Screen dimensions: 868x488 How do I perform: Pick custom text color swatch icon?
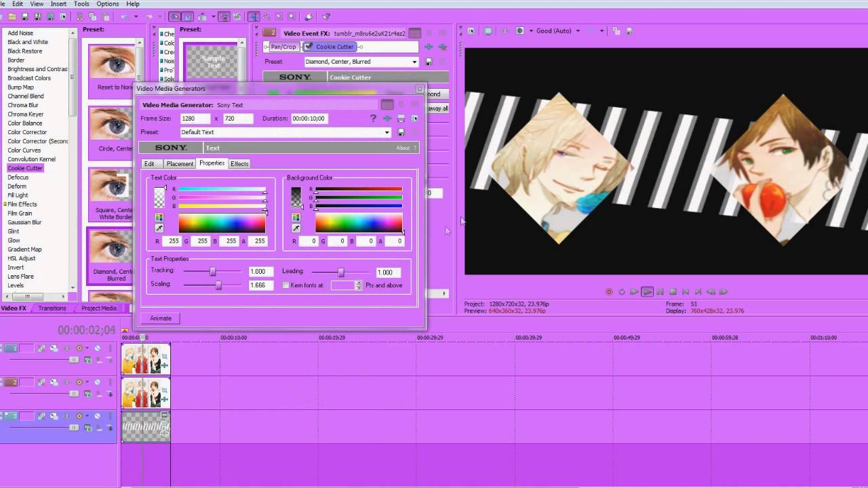pos(159,218)
